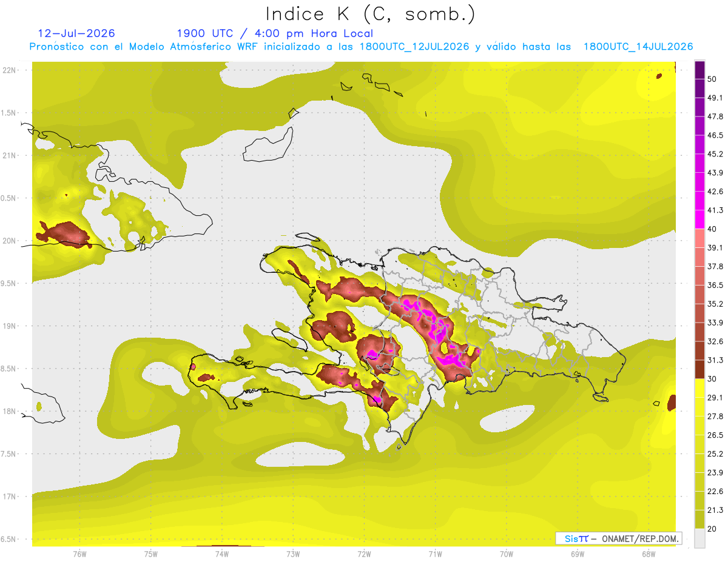Click the colorbar value "46.5"
Screen dimensions: 728x562
click(x=715, y=135)
